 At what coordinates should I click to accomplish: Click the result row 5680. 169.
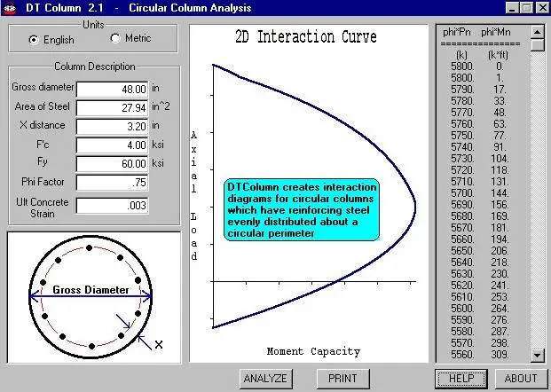480,216
